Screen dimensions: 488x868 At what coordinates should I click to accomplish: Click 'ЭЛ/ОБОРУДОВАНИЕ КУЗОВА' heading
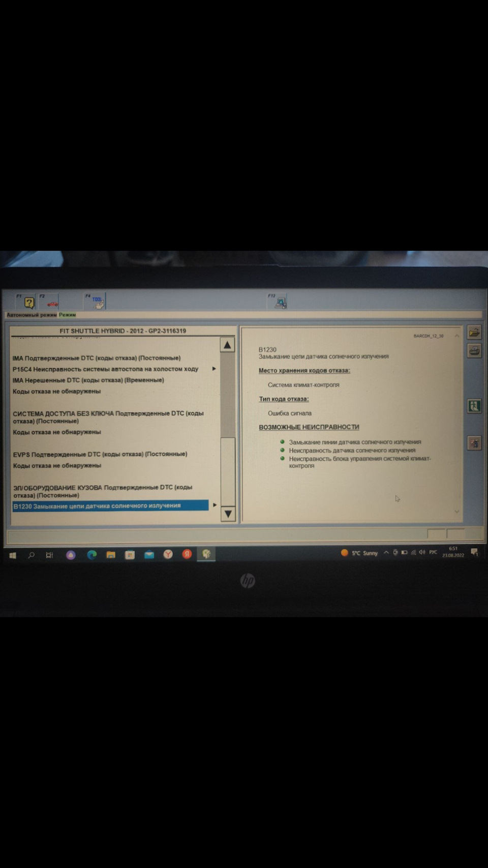coord(103,491)
